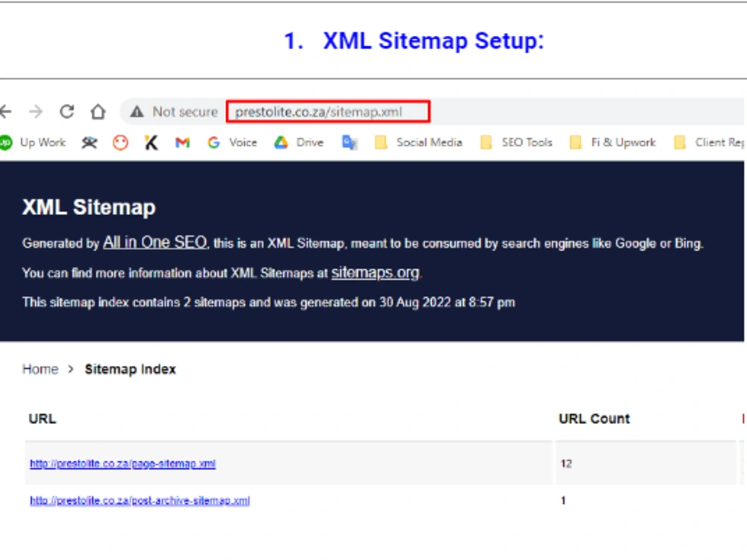Click the XML Sitemap banner title

(x=89, y=207)
